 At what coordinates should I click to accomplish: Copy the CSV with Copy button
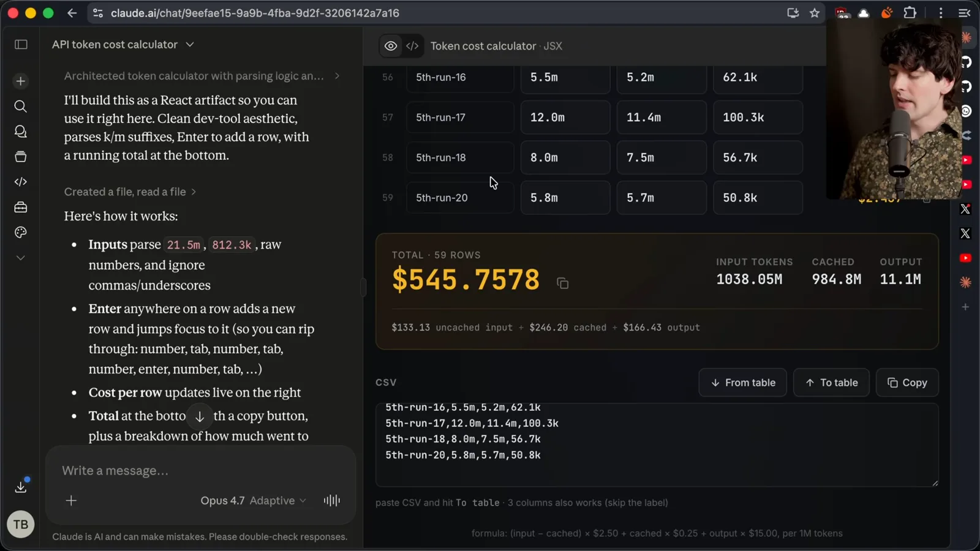coord(907,383)
